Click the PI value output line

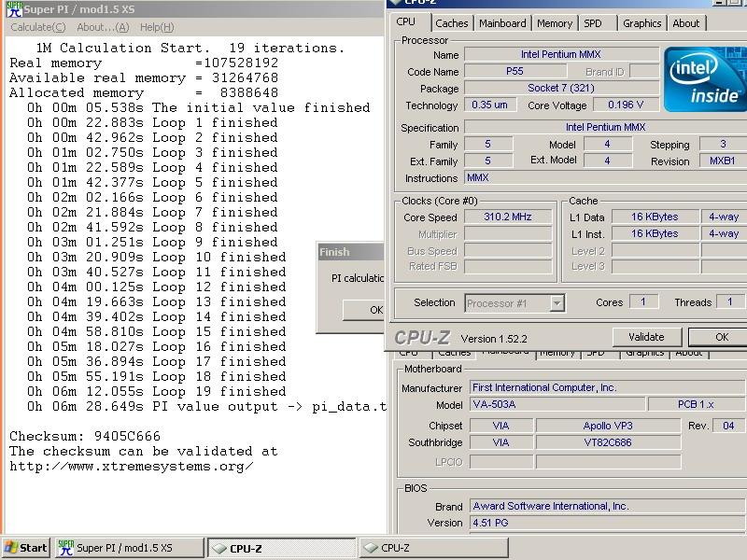point(206,406)
